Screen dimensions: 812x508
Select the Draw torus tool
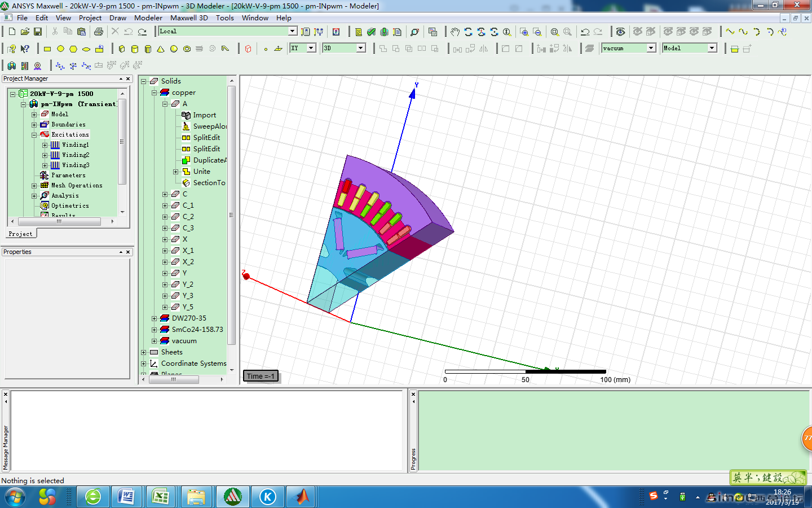coord(187,49)
